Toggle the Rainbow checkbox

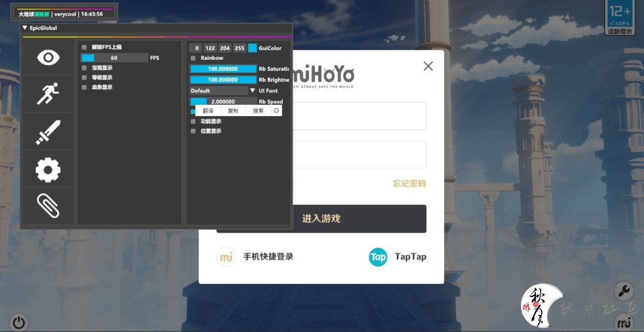[x=193, y=58]
